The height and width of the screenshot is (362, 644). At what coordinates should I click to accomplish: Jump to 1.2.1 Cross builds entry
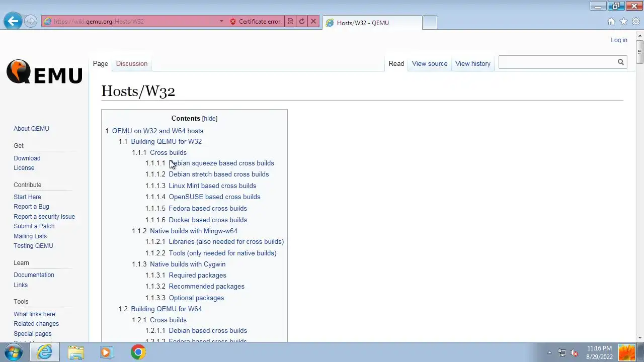click(168, 320)
